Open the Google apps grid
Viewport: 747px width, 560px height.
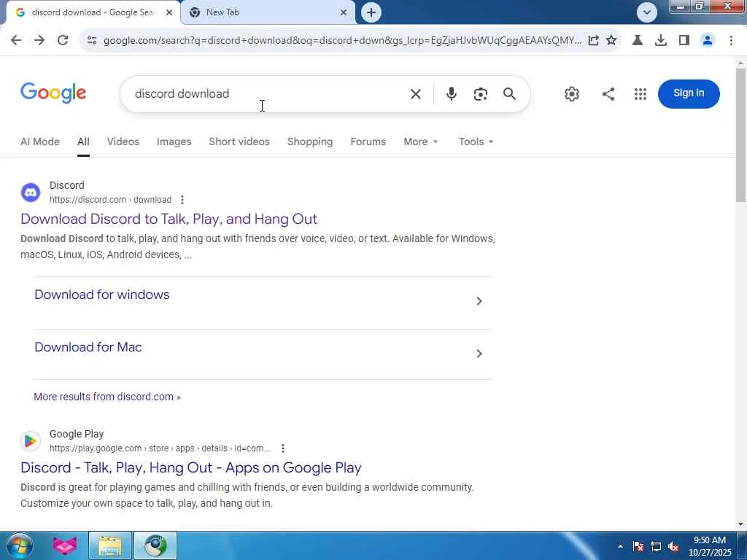click(x=640, y=94)
